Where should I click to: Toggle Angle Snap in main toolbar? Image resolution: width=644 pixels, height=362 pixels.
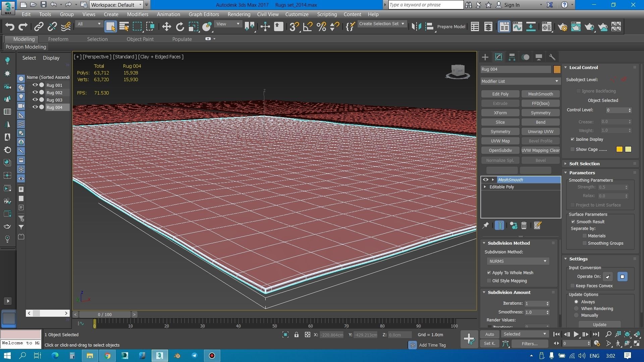click(x=308, y=27)
